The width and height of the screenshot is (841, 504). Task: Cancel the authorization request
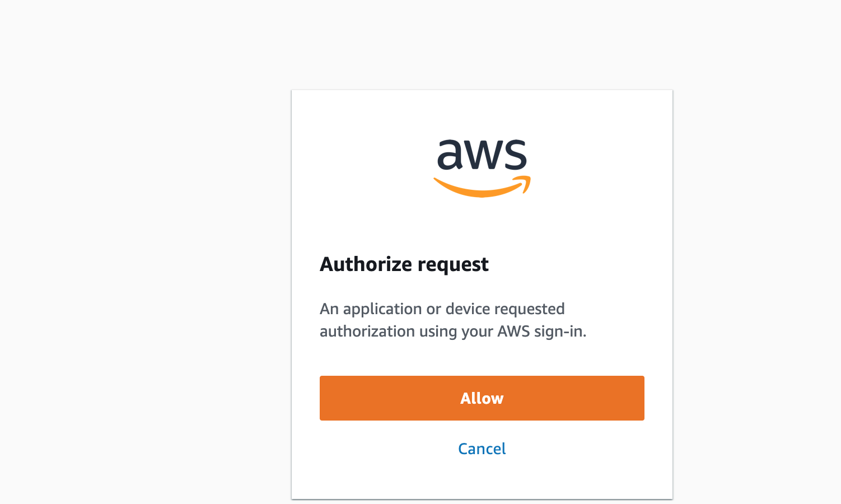[x=482, y=449]
